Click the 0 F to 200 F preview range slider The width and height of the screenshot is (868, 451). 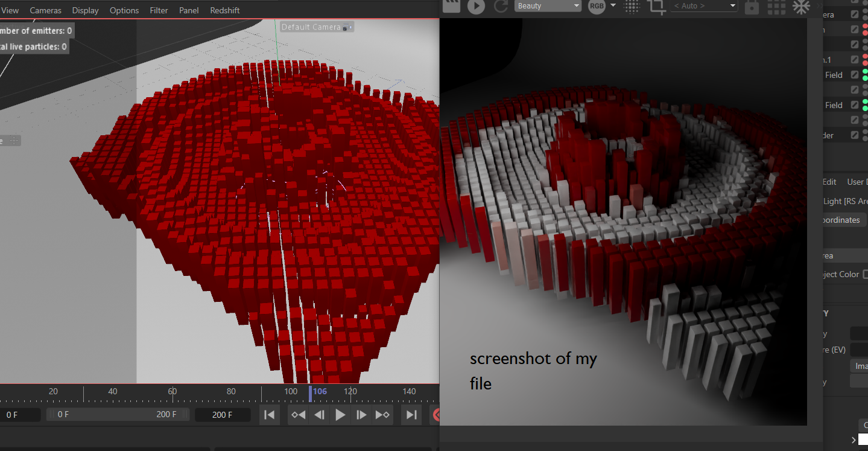click(118, 415)
